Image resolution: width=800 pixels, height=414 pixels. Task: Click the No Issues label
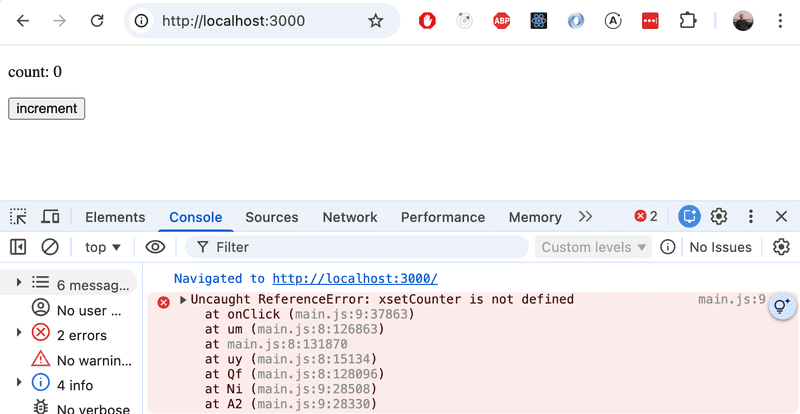[x=720, y=247]
